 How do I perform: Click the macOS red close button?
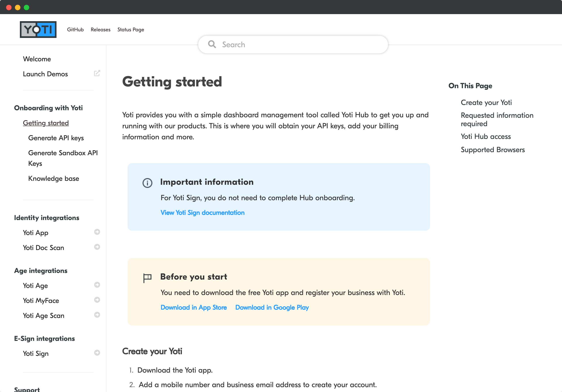[9, 7]
